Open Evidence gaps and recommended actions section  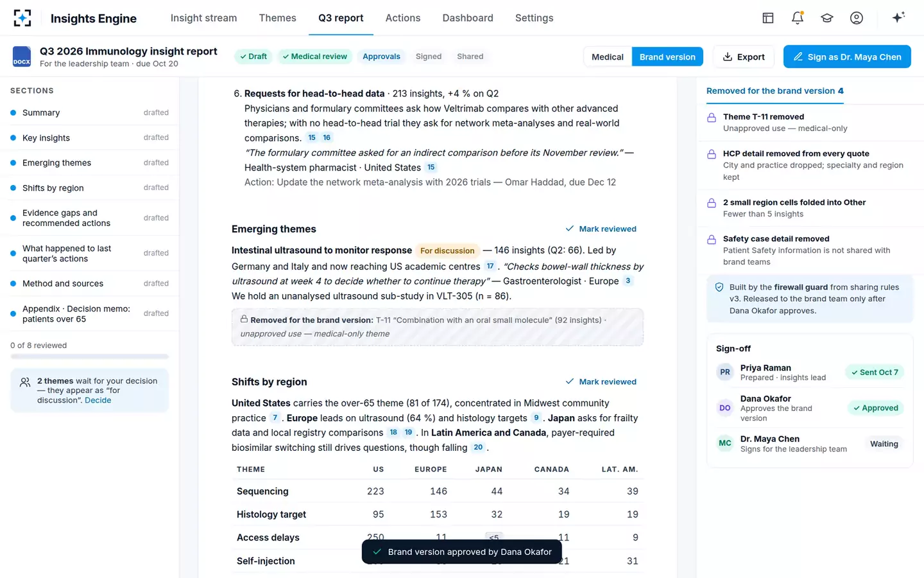coord(90,218)
